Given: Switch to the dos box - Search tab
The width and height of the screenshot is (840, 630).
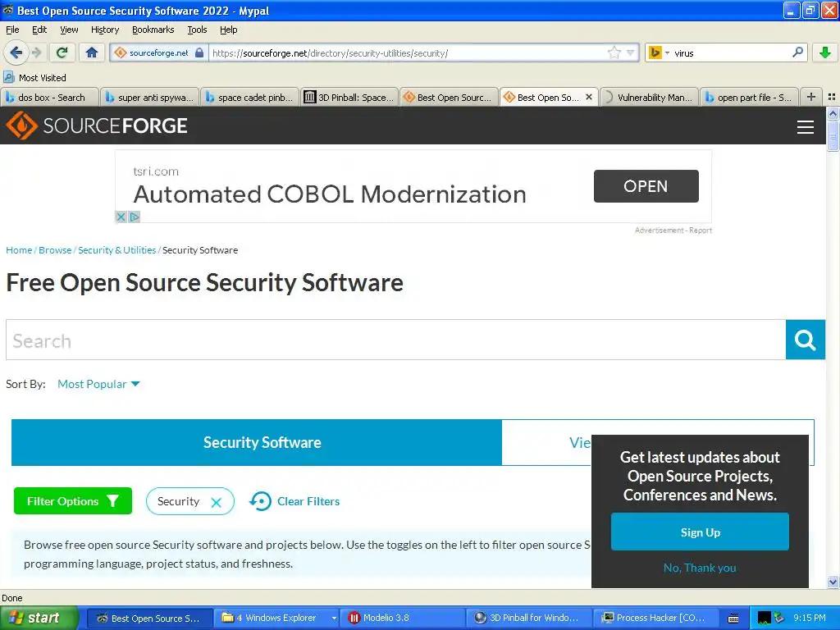Looking at the screenshot, I should [x=50, y=97].
